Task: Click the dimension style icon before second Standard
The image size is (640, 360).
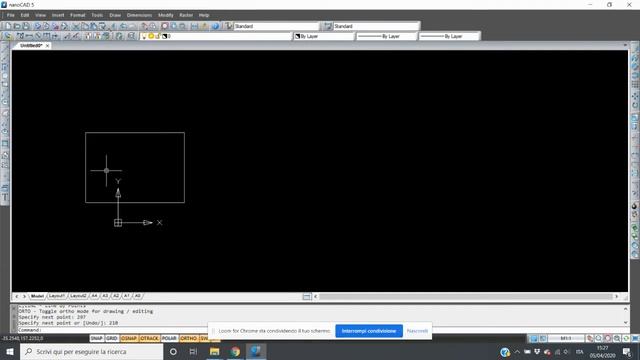Action: tap(328, 26)
